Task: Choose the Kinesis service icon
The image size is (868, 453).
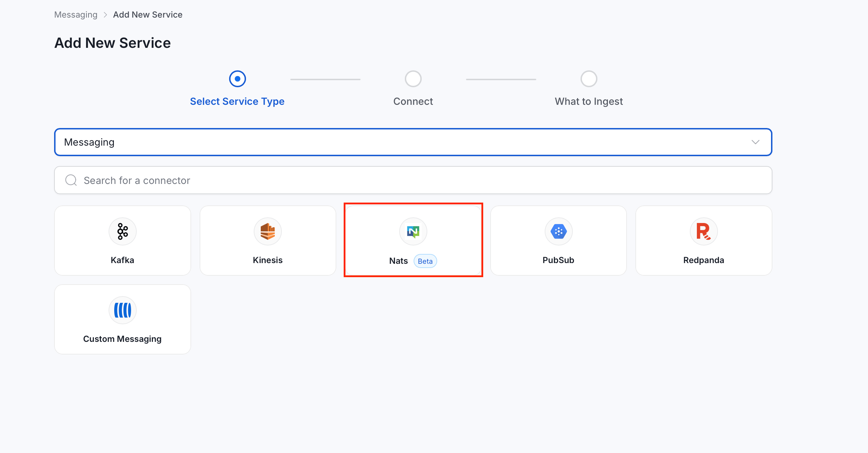Action: [x=268, y=231]
